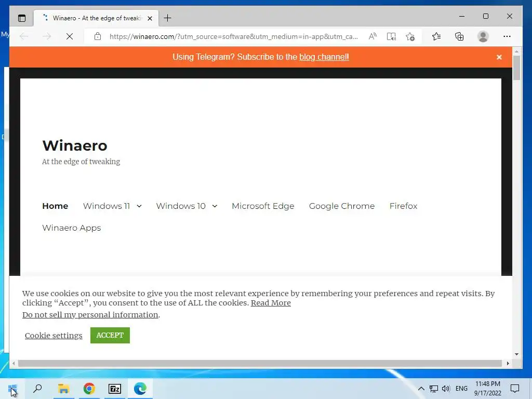Screen dimensions: 532x399
Task: Open the network tray icon
Action: [x=434, y=389]
